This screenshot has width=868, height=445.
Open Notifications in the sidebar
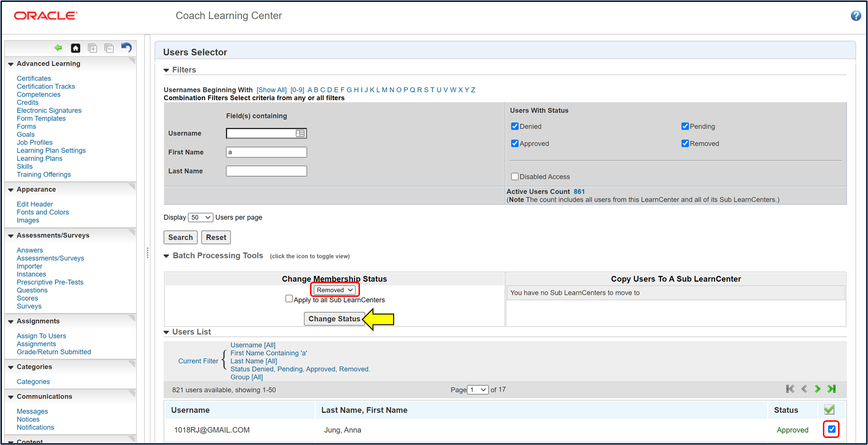(35, 427)
